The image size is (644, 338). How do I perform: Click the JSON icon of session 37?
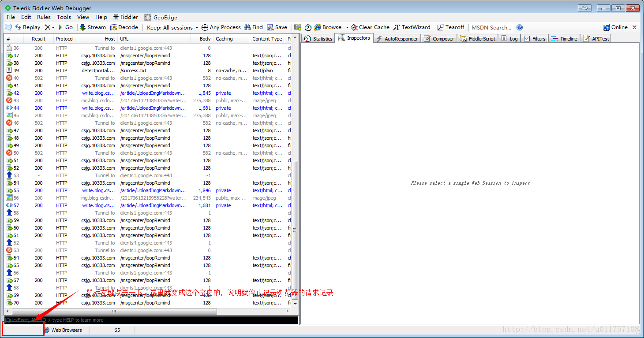[x=9, y=56]
